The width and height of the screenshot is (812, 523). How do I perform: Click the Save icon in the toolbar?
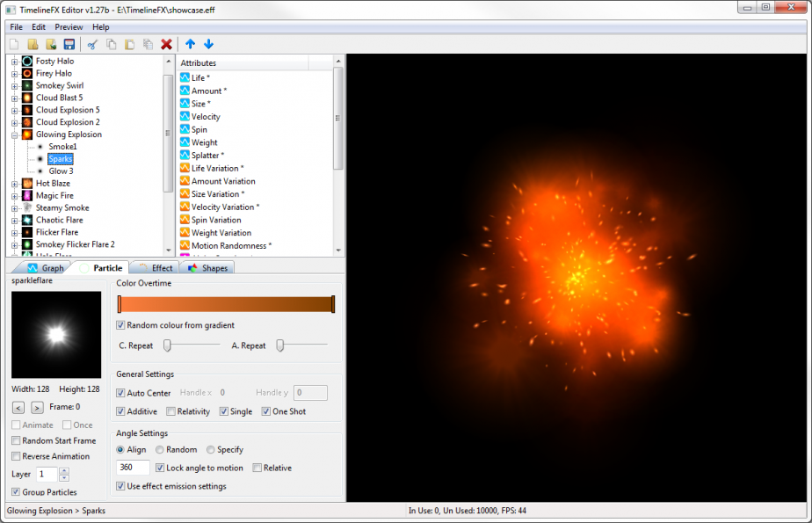point(70,44)
